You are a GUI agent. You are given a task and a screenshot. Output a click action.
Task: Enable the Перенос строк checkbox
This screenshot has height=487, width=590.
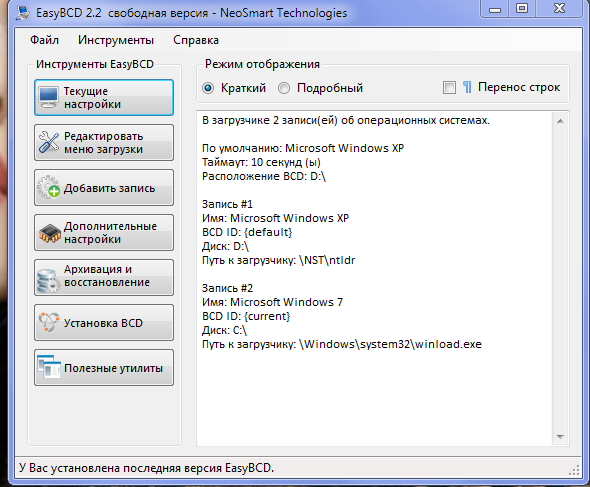tap(449, 87)
